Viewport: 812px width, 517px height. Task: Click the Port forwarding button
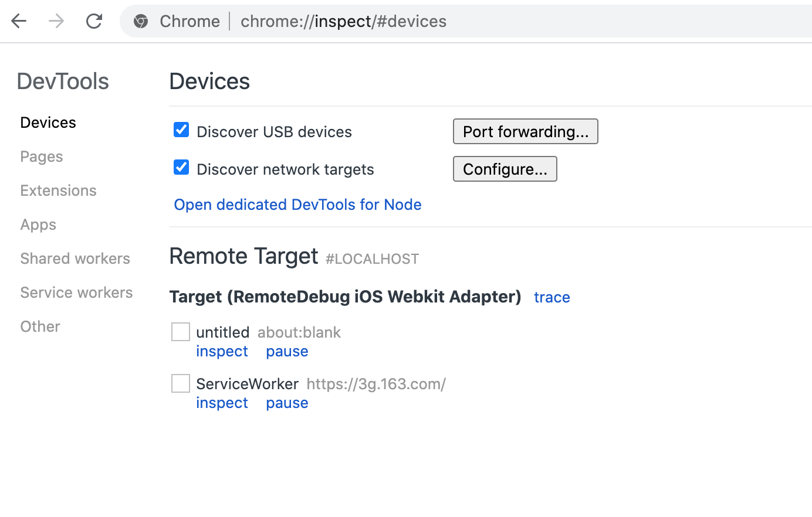(x=525, y=131)
